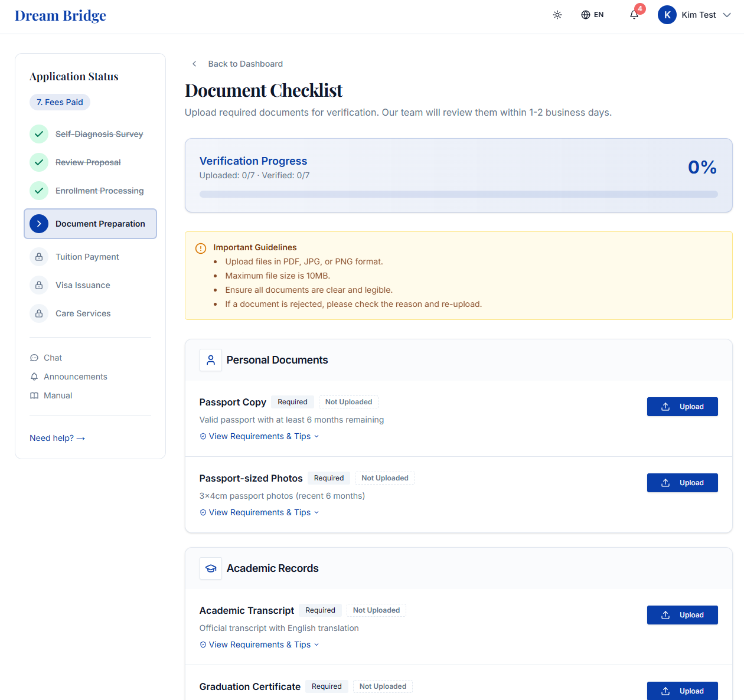Click the Need help? link

57,438
